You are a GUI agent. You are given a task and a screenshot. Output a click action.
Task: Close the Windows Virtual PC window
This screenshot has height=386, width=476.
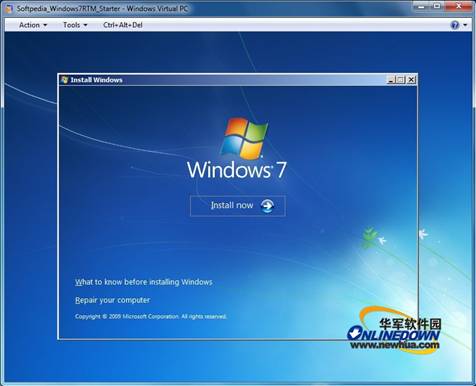click(459, 5)
